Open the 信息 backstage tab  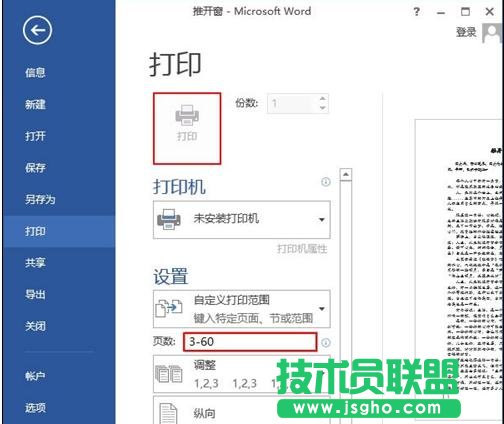pos(35,72)
